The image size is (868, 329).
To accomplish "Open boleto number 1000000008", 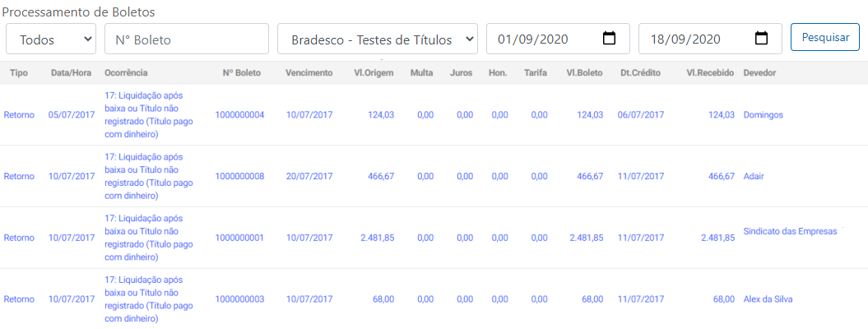I will click(239, 176).
